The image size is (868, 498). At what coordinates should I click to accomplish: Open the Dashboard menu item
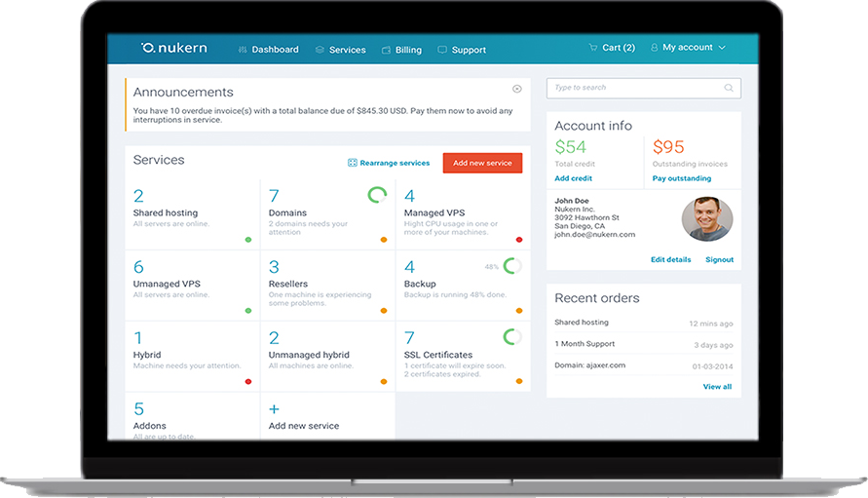[269, 50]
